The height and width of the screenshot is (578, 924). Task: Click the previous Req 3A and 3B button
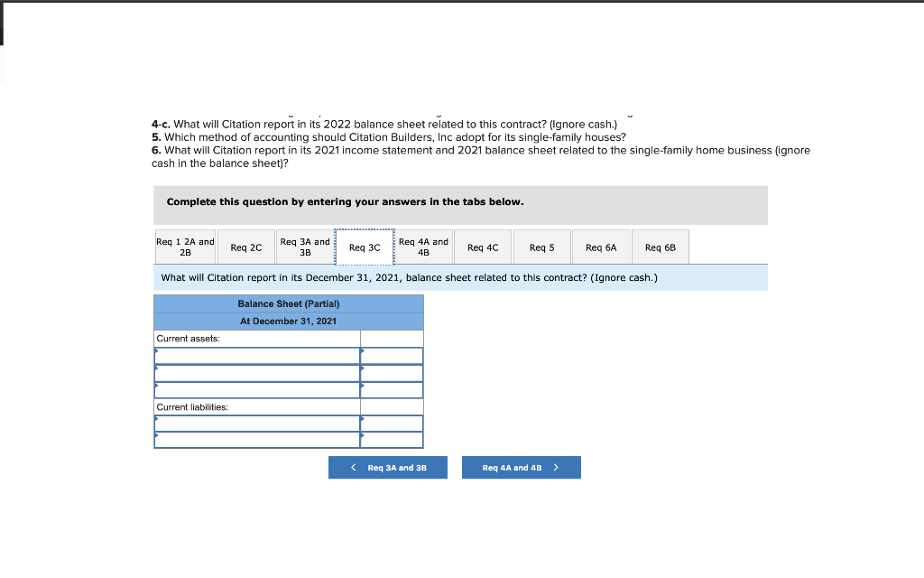pyautogui.click(x=388, y=467)
